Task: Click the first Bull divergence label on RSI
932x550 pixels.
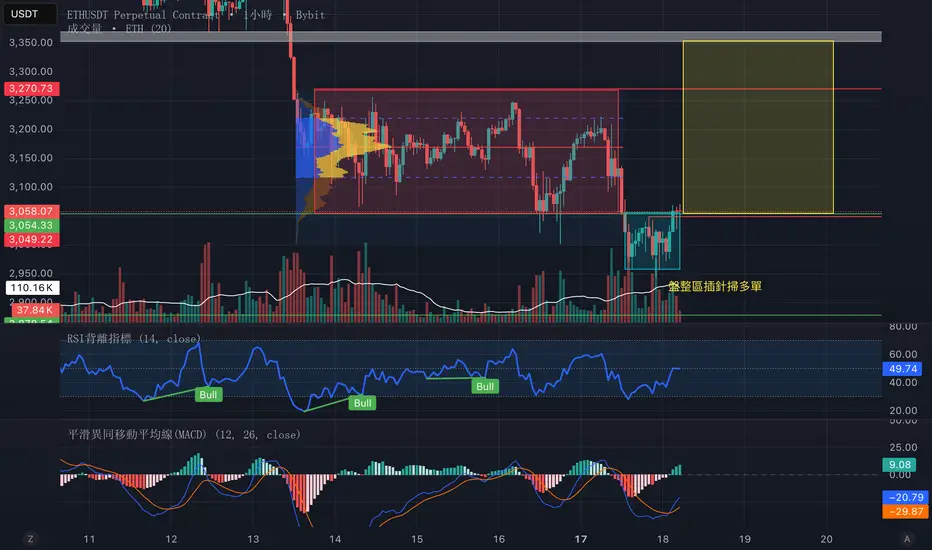Action: [208, 395]
